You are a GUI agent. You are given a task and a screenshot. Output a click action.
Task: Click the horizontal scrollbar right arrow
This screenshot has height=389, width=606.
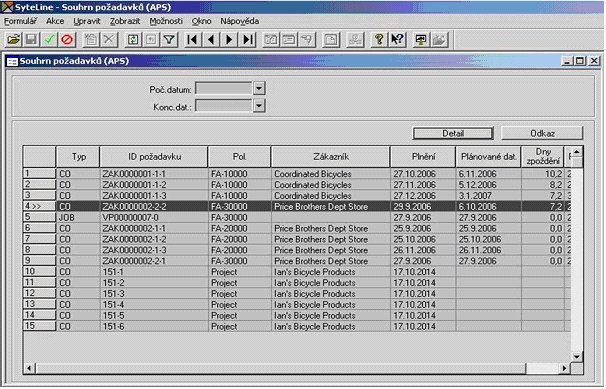click(565, 368)
